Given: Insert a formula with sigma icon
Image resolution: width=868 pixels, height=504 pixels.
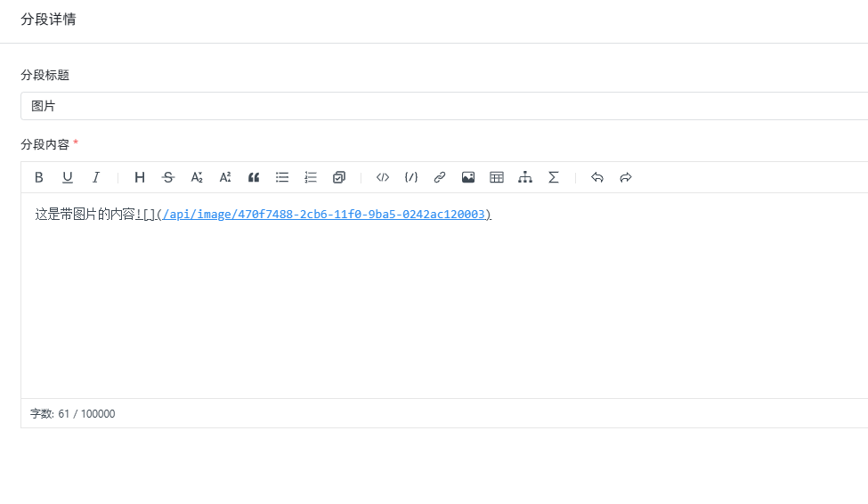Looking at the screenshot, I should 554,177.
